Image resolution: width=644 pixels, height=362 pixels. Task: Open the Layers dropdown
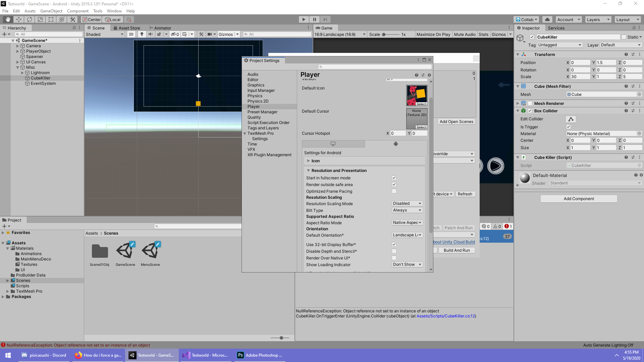[598, 19]
